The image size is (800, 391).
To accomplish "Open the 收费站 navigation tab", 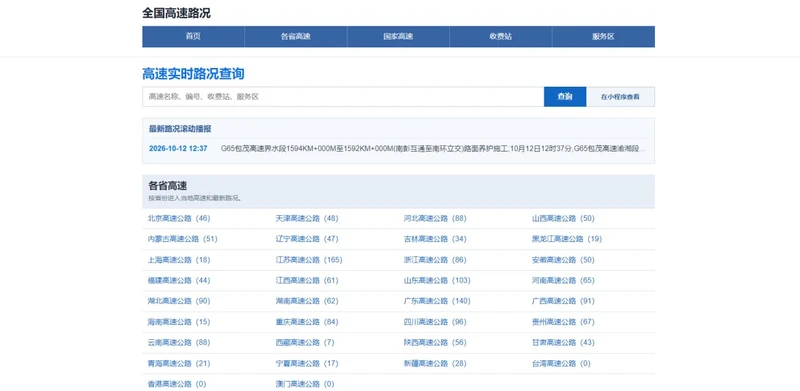I will (501, 37).
